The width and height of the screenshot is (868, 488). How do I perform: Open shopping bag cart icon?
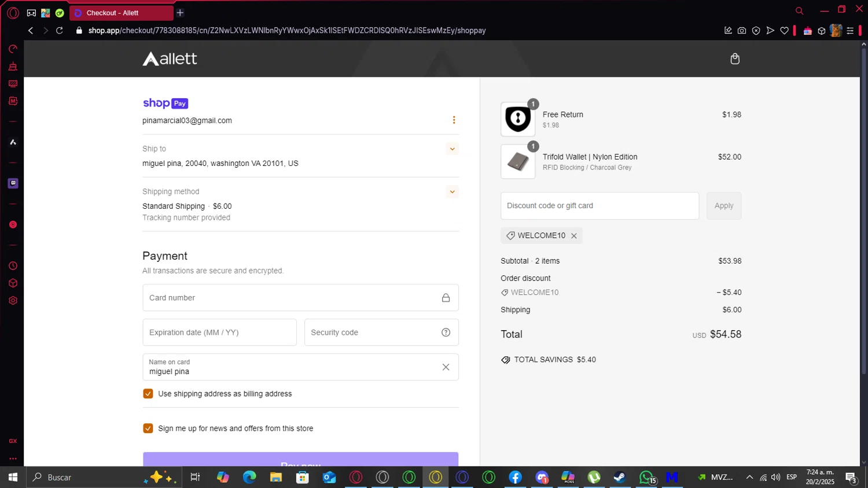(x=735, y=59)
